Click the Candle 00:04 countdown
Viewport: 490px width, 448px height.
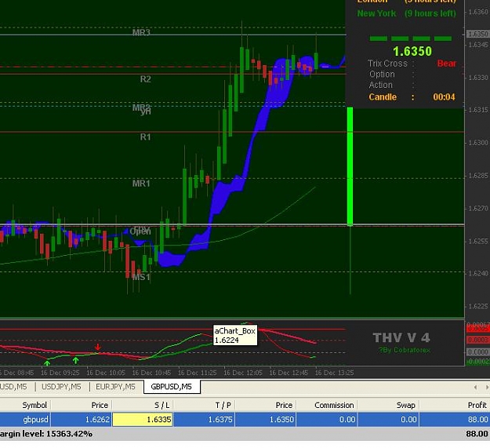412,97
